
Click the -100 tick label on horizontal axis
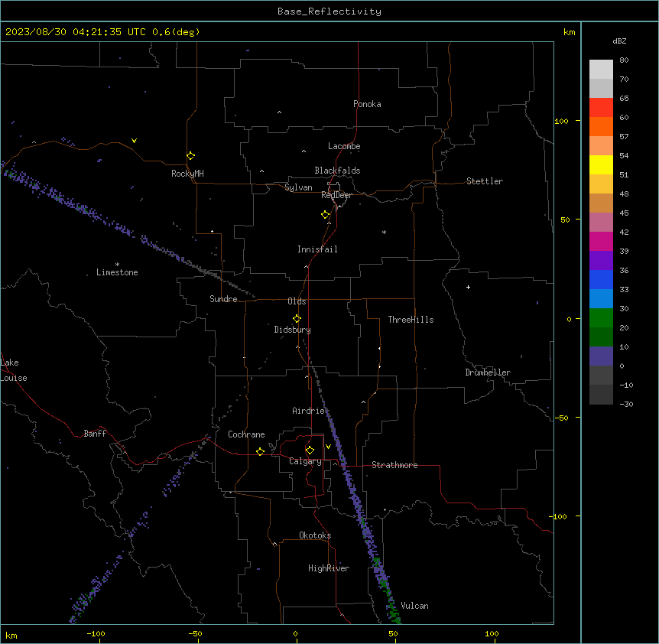coord(96,633)
